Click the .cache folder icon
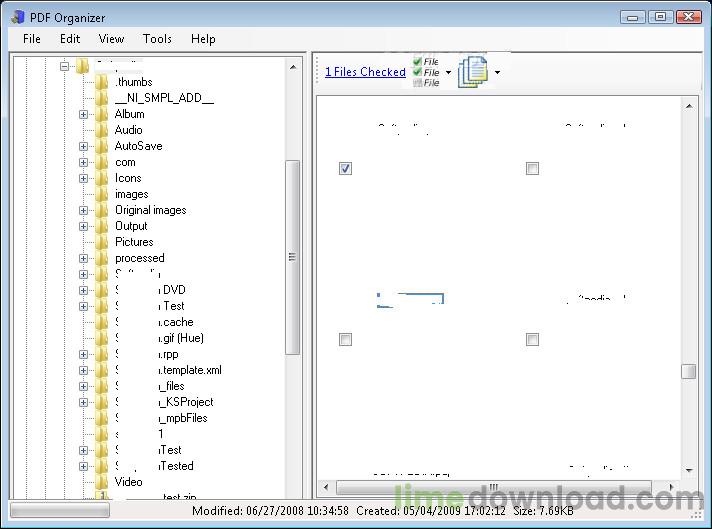The image size is (712, 529). coord(102,322)
